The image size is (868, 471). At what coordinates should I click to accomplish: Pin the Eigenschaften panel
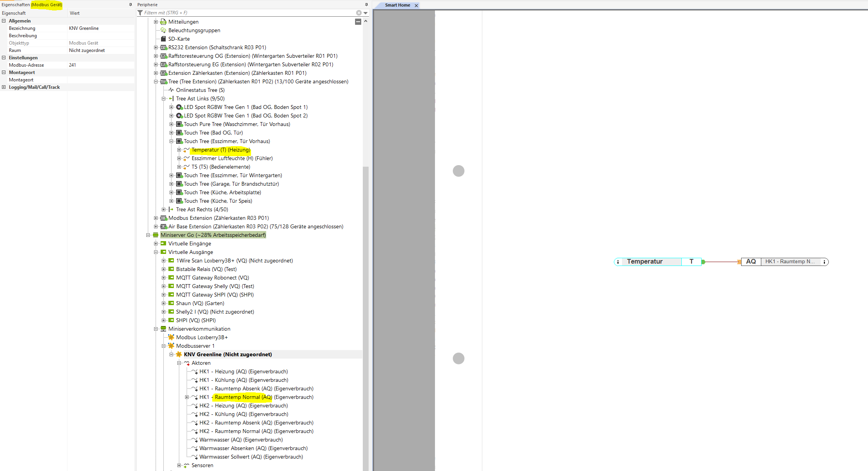(130, 5)
